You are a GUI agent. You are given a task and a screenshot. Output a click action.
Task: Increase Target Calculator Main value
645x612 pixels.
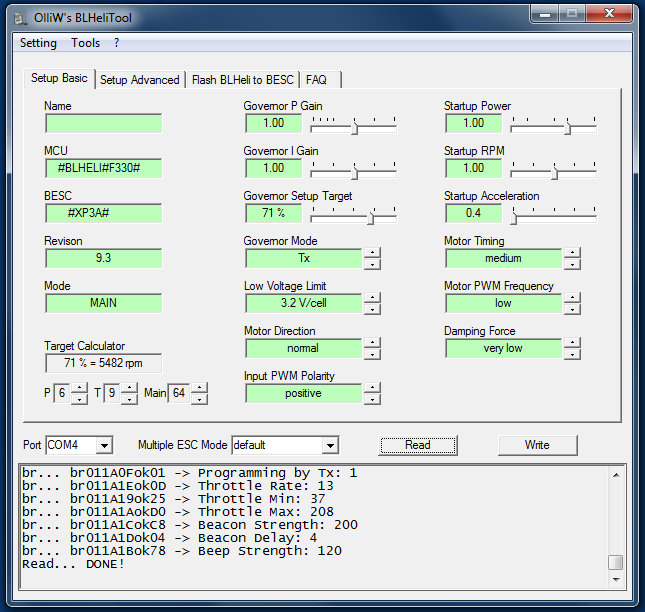click(199, 388)
